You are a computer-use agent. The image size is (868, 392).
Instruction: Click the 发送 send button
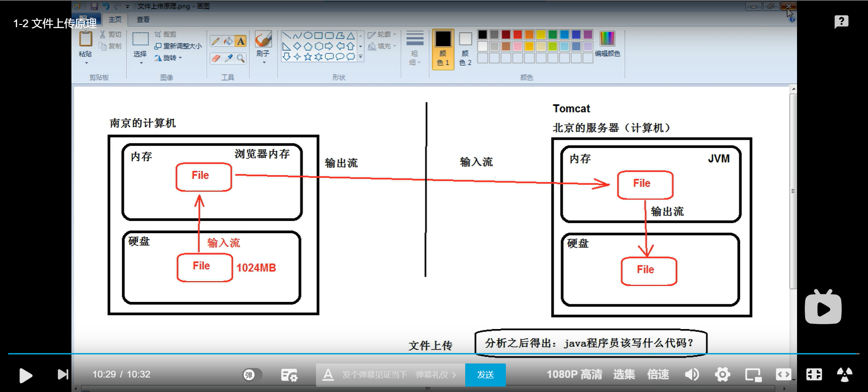[486, 375]
